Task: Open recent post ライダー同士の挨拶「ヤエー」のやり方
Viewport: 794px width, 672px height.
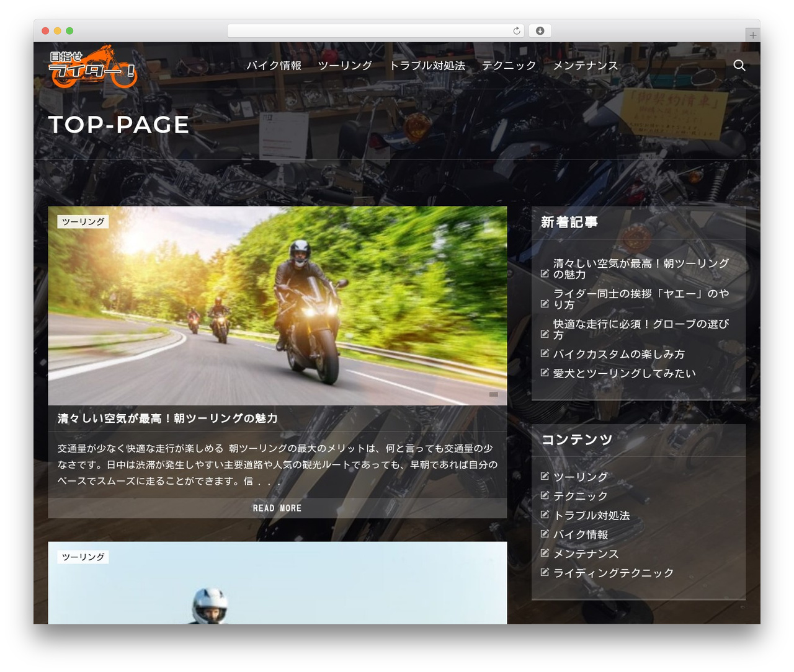Action: tap(641, 299)
